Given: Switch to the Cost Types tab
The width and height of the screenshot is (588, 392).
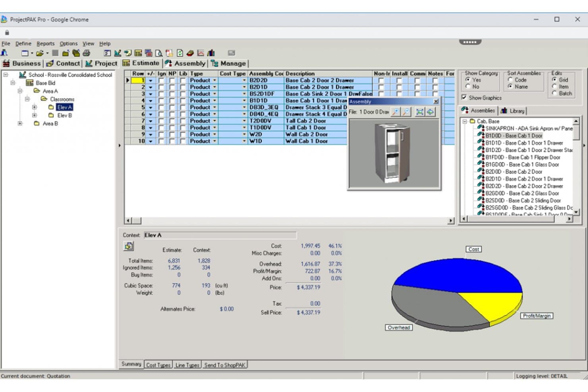Looking at the screenshot, I should 158,365.
